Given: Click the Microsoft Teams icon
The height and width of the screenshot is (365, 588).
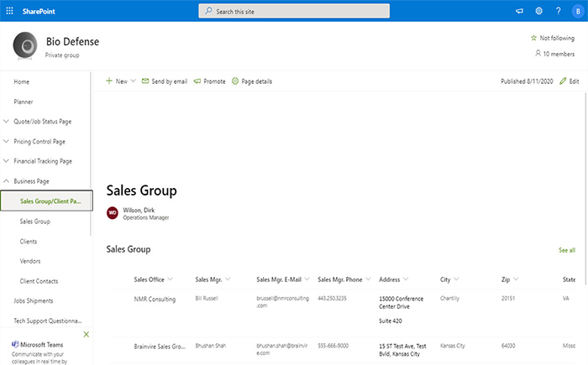Looking at the screenshot, I should pos(15,344).
